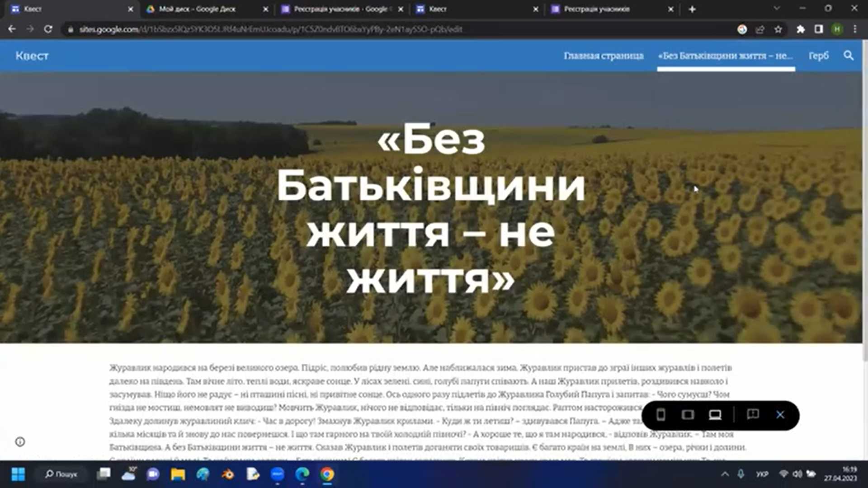
Task: Open a new browser tab
Action: [x=692, y=9]
